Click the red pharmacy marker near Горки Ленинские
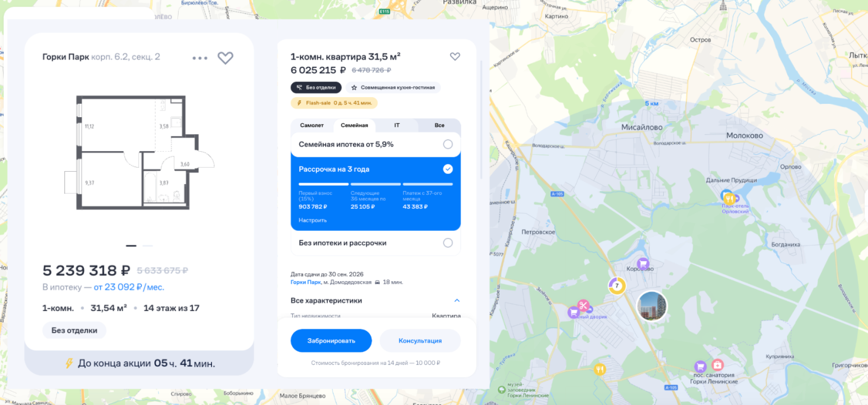Viewport: 868px width, 405px height. pos(717,365)
